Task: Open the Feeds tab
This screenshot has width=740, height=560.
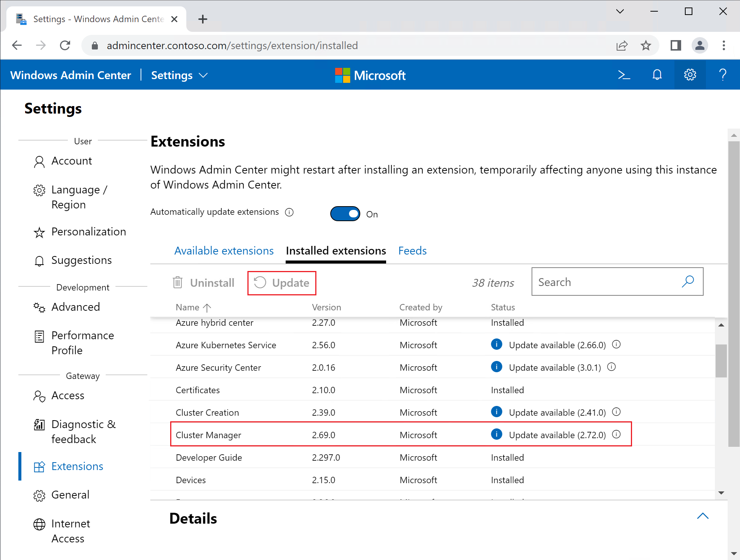Action: tap(412, 250)
